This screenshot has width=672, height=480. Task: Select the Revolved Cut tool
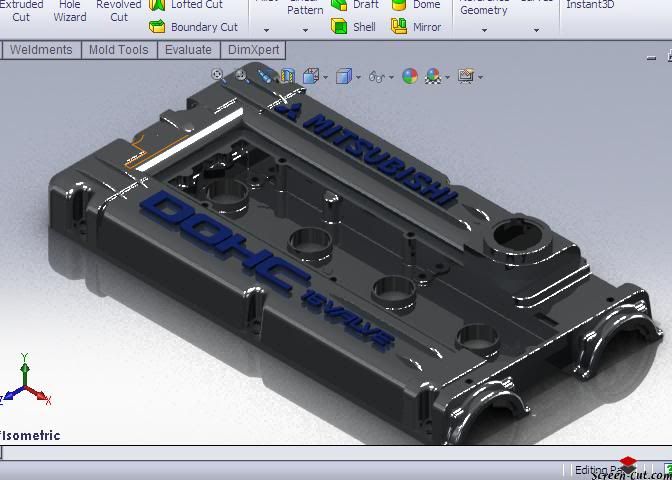[119, 11]
